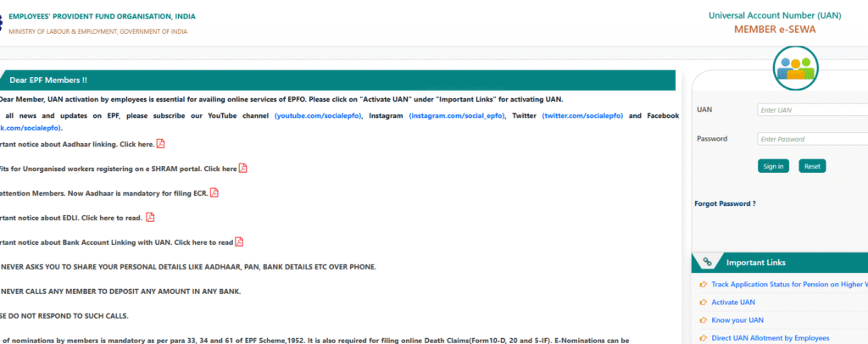Open the Know your UAN link
The width and height of the screenshot is (868, 344).
[736, 320]
